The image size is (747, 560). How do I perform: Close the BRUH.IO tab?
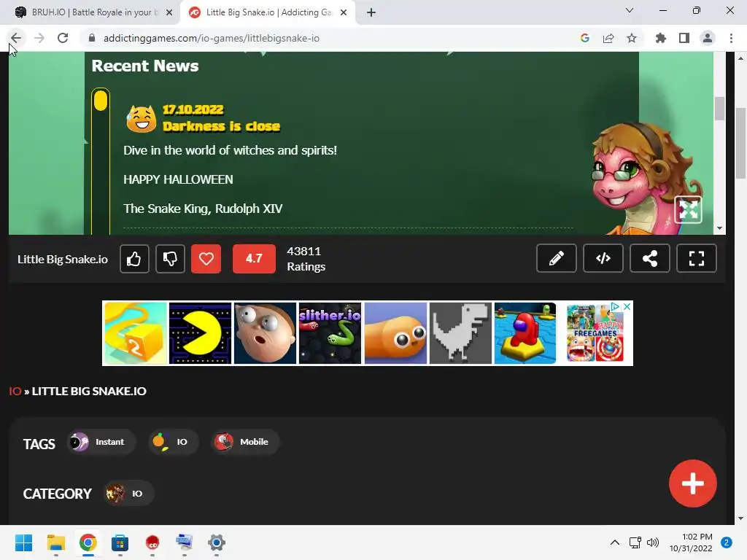169,12
